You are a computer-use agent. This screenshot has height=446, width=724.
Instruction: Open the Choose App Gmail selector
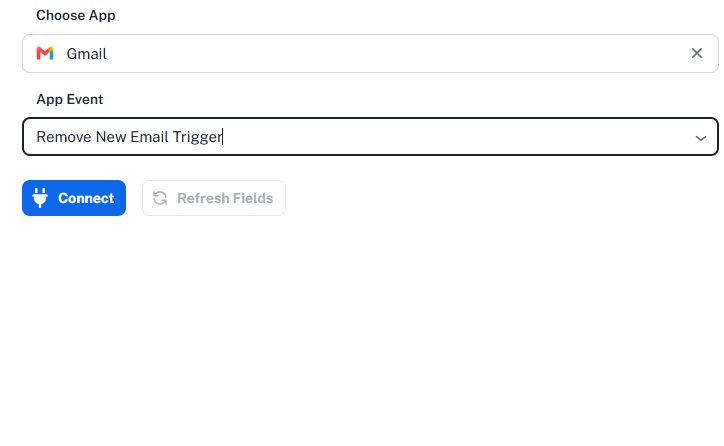tap(370, 53)
